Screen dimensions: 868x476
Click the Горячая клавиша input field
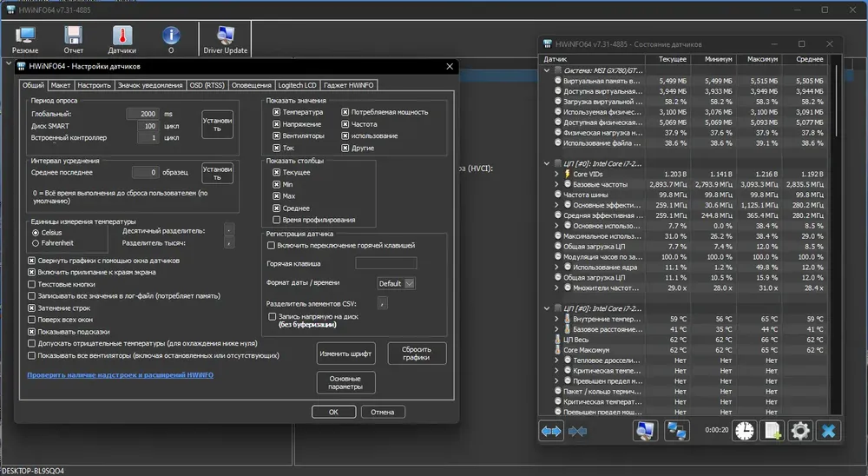[x=386, y=263]
